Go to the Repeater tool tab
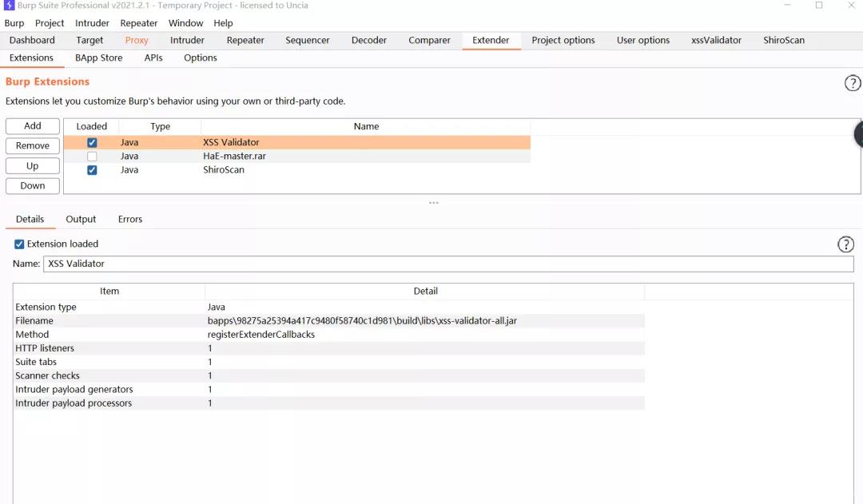This screenshot has height=504, width=863. (x=245, y=40)
